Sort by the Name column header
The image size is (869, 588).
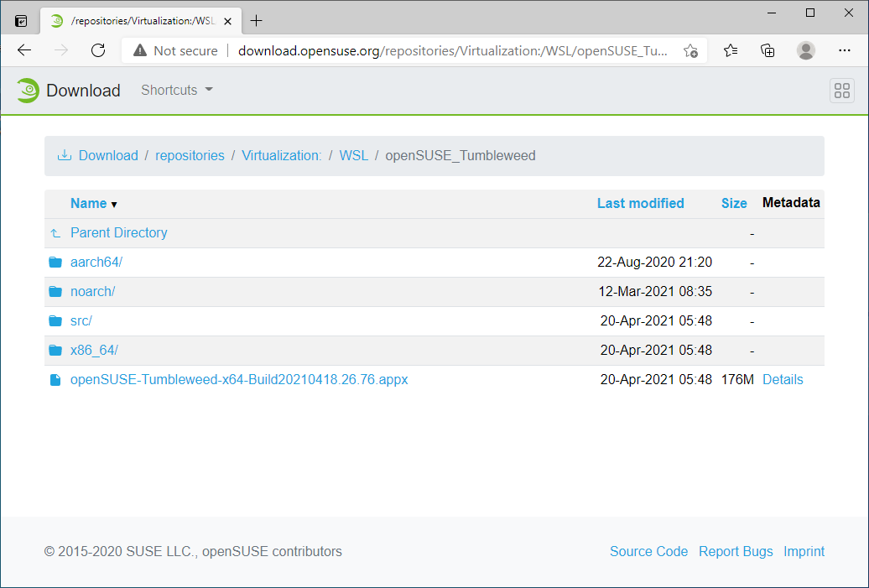pos(89,203)
